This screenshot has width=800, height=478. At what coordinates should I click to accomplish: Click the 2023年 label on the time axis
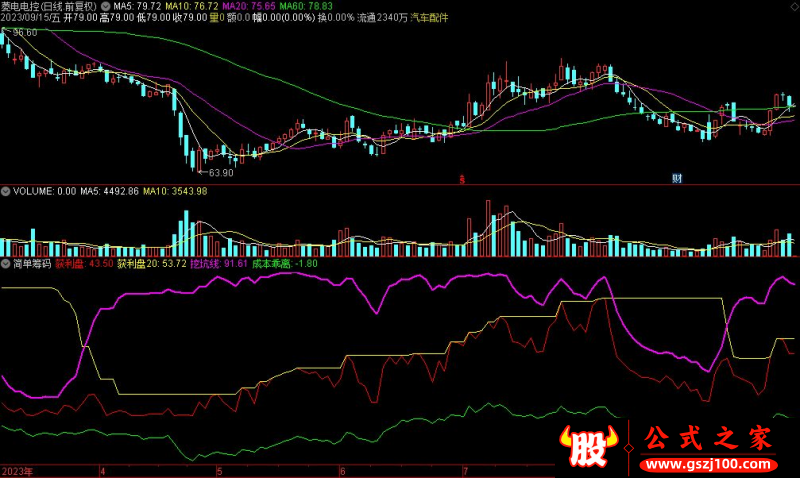tap(17, 471)
